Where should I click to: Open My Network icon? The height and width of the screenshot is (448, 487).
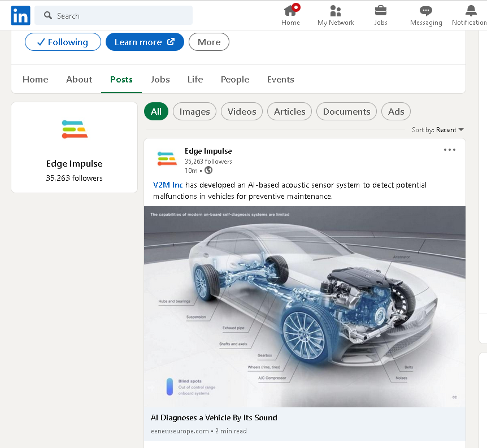pos(336,11)
